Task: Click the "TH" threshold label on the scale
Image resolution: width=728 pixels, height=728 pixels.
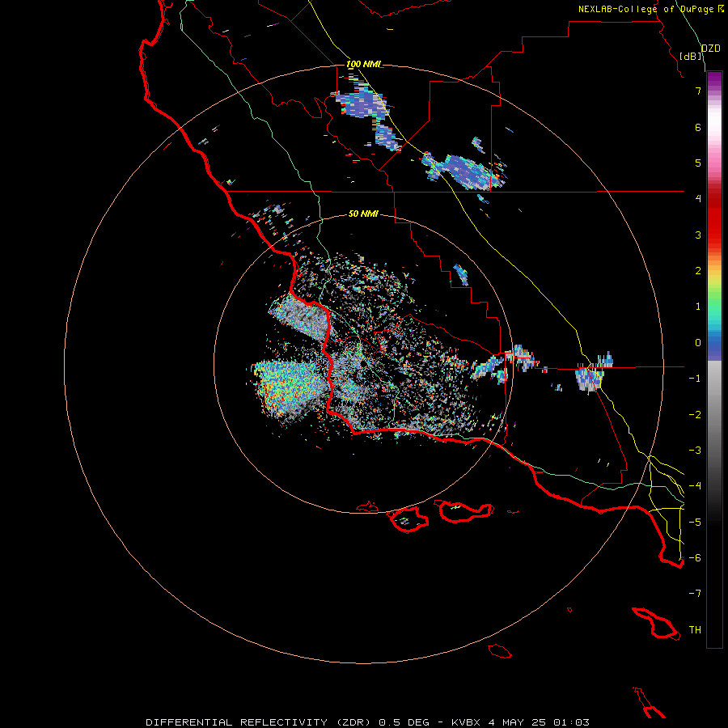Action: [695, 630]
